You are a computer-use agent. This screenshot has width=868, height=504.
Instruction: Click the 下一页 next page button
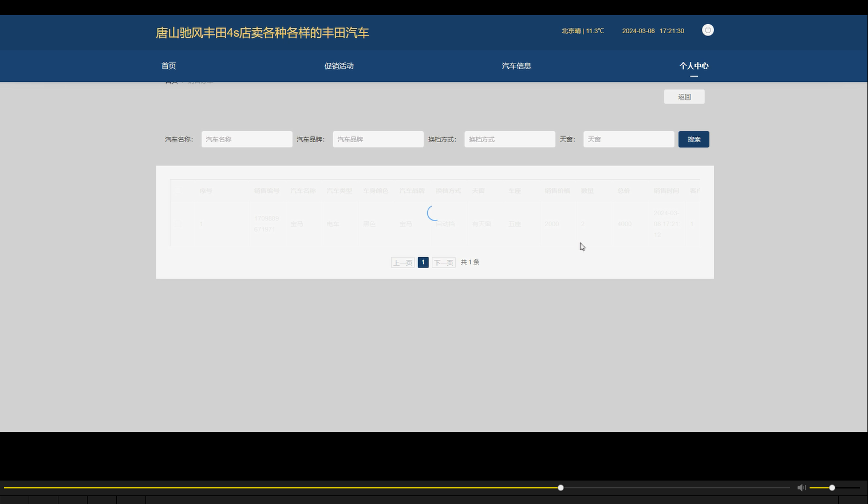[x=444, y=262]
